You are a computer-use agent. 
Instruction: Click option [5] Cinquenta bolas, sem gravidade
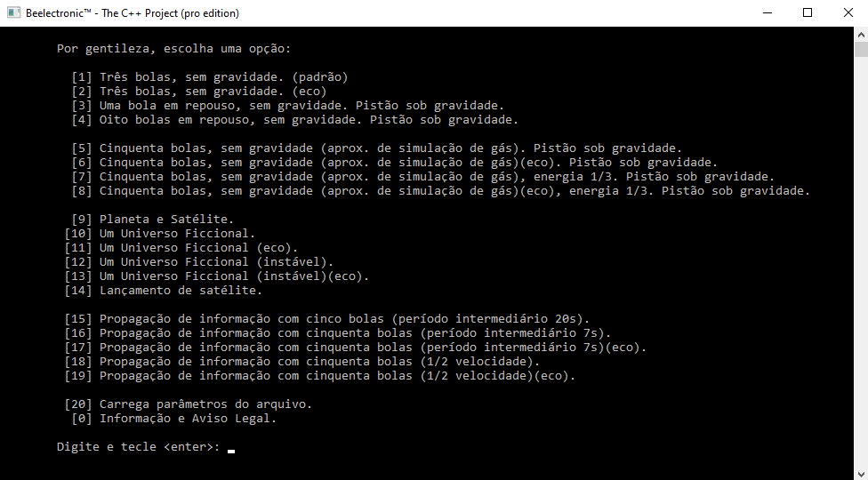point(390,148)
